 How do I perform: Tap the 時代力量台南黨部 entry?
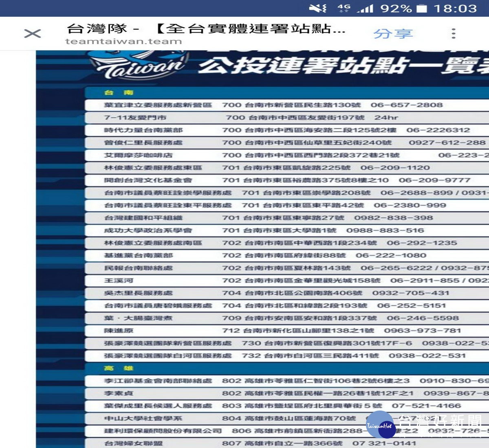pos(143,130)
